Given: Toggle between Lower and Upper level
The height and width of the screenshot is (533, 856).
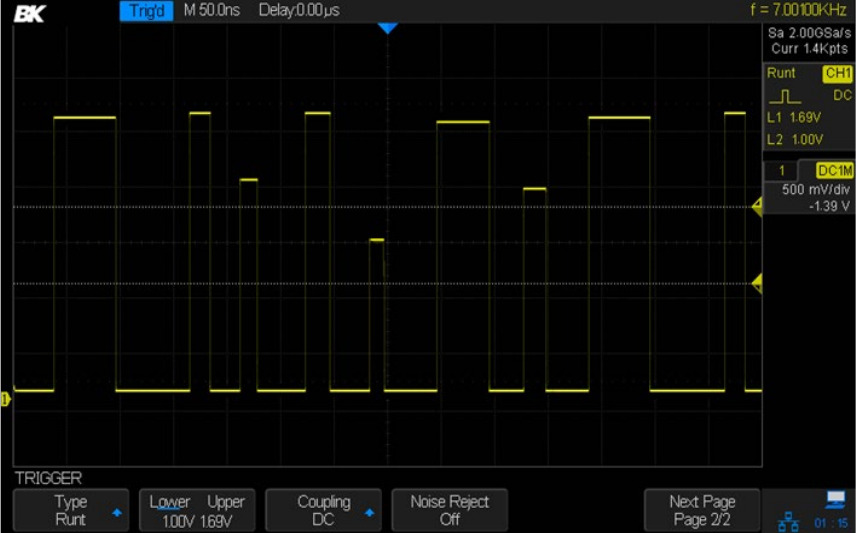Looking at the screenshot, I should point(197,510).
